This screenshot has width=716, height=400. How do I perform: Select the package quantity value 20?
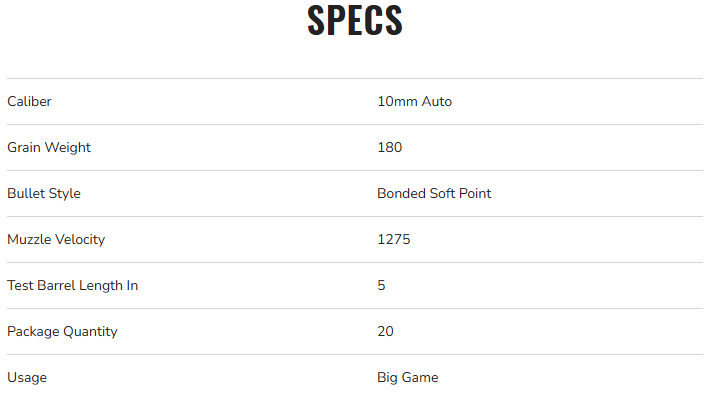[386, 332]
